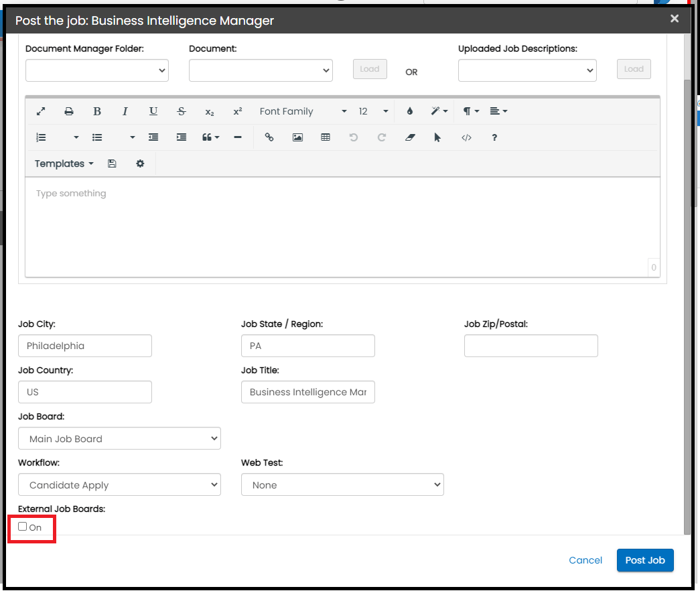This screenshot has height=597, width=700.
Task: Click the Job Zip/Postal input field
Action: (x=531, y=346)
